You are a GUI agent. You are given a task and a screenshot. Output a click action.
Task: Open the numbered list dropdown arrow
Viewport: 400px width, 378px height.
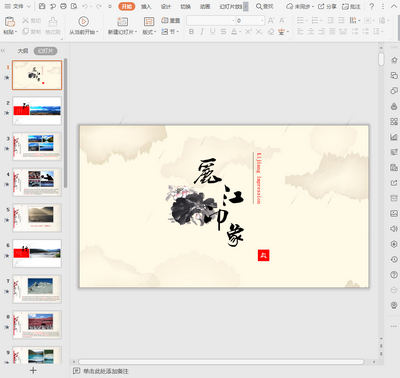coord(321,21)
